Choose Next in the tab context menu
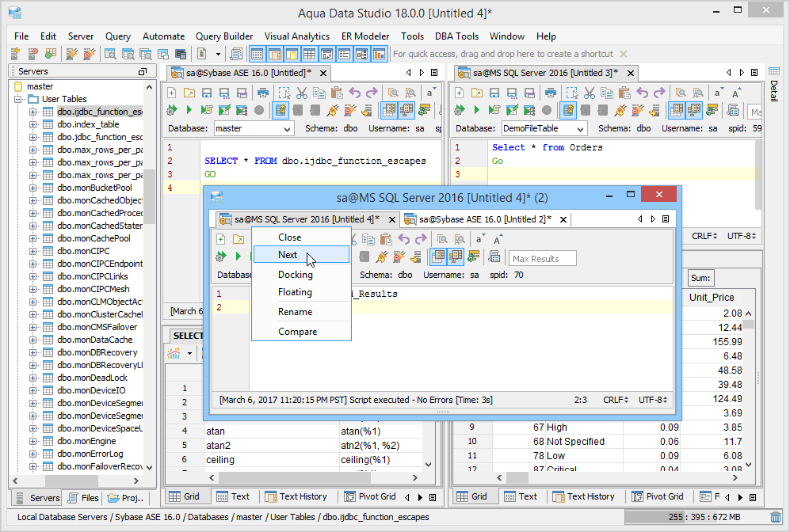Screen dimensions: 790x532 pos(301,255)
